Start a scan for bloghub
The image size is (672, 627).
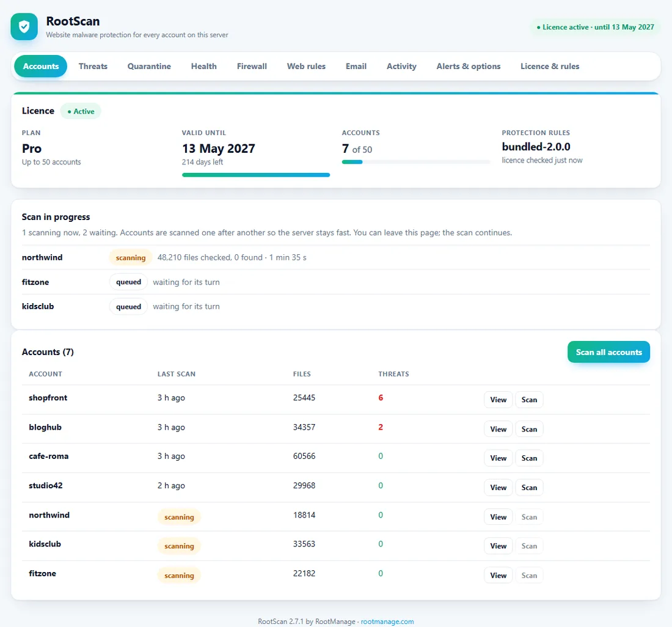click(x=529, y=429)
